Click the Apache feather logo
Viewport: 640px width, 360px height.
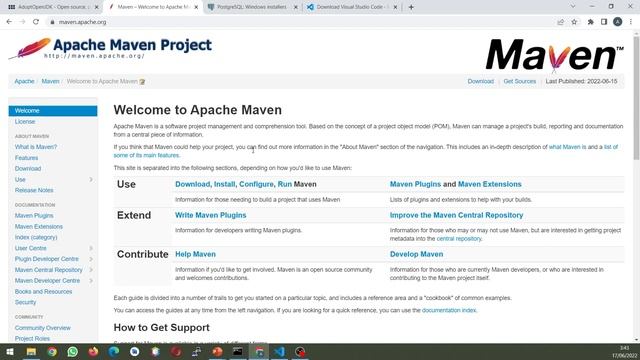click(29, 48)
